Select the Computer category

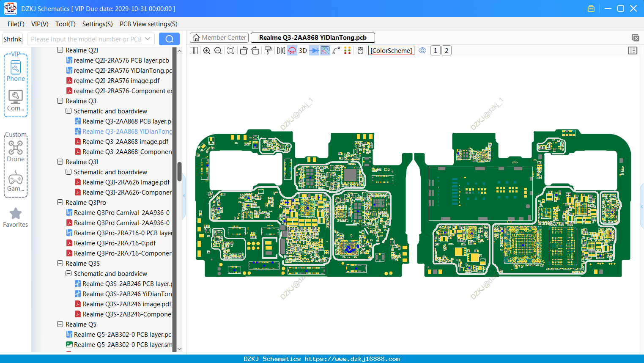tap(16, 100)
